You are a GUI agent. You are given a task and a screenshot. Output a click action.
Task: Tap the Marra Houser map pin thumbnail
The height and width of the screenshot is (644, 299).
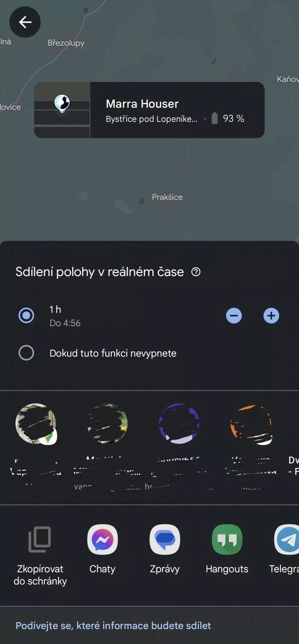point(62,110)
